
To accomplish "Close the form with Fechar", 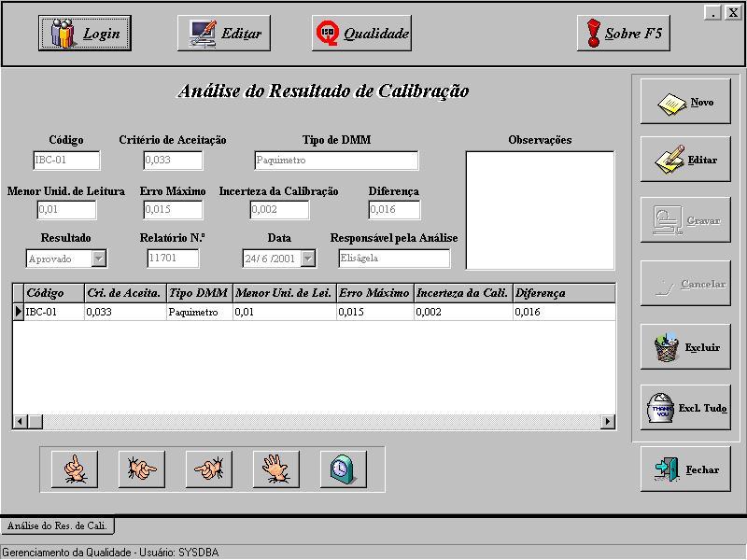I will 685,469.
